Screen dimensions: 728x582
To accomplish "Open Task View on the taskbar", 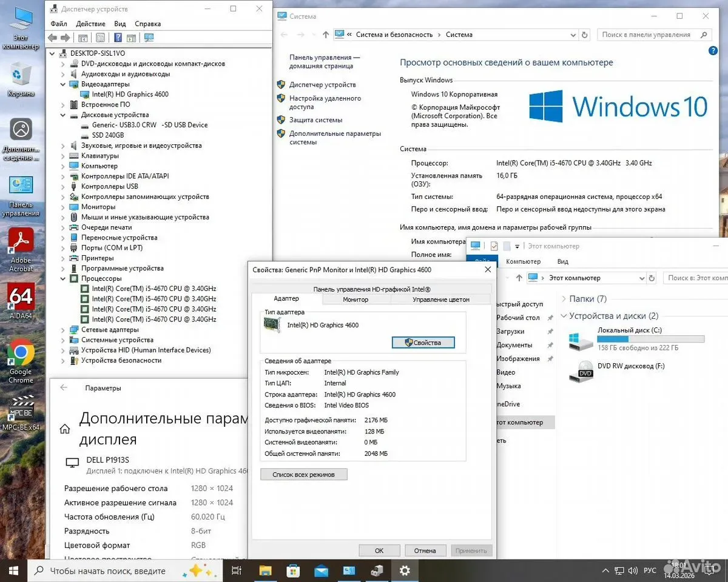I will point(237,570).
